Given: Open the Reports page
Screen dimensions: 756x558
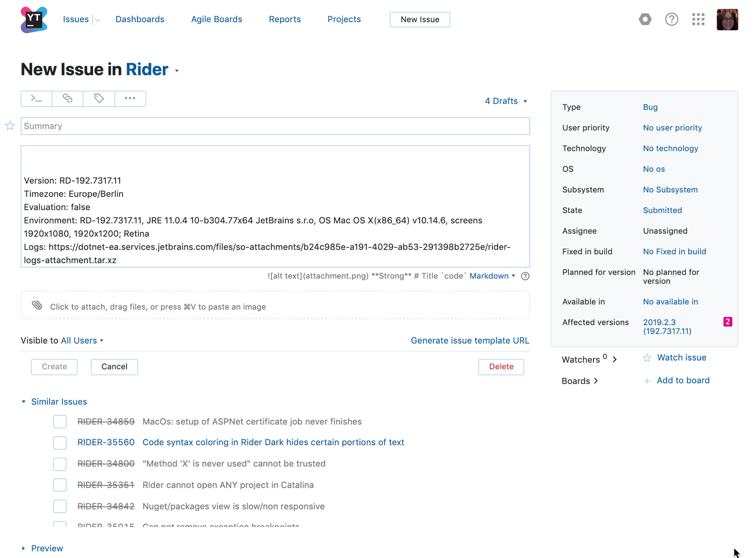Looking at the screenshot, I should (285, 19).
